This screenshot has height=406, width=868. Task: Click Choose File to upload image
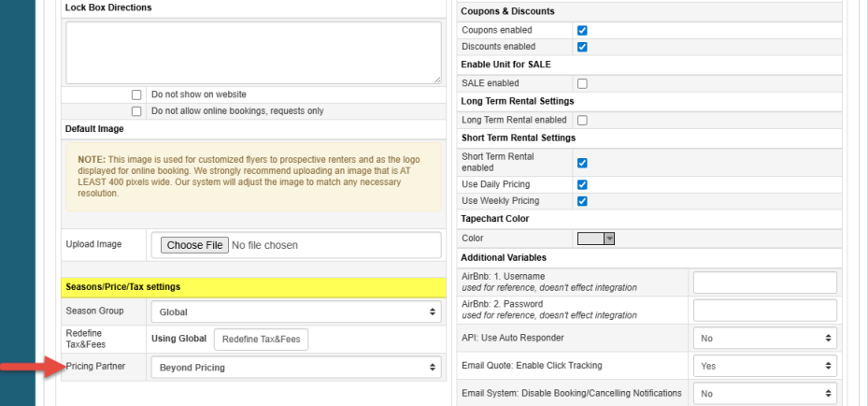click(x=194, y=245)
